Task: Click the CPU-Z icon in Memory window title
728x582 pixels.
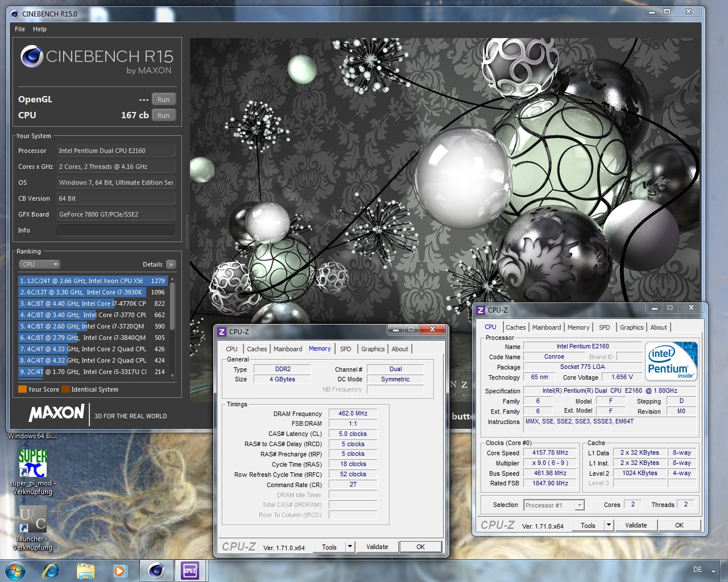Action: (x=222, y=332)
